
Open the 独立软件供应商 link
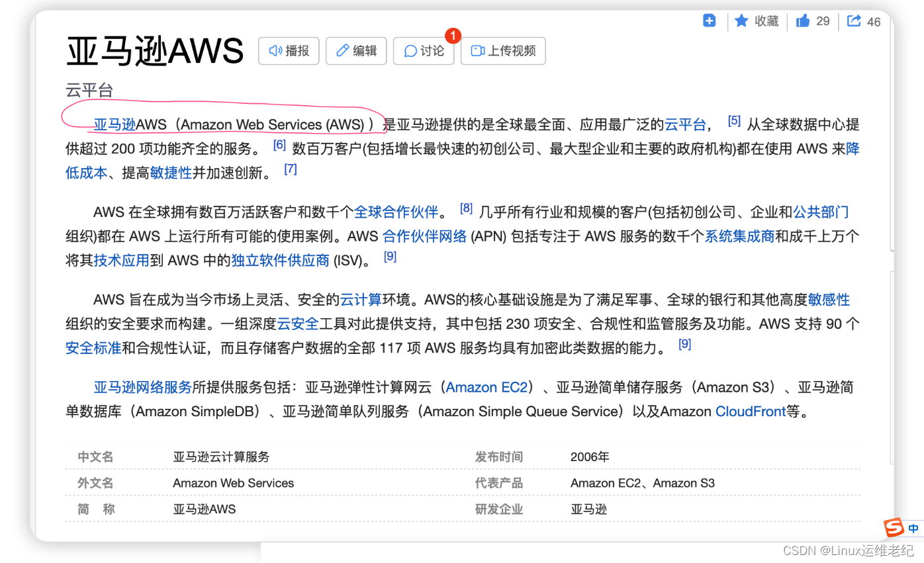click(x=280, y=260)
